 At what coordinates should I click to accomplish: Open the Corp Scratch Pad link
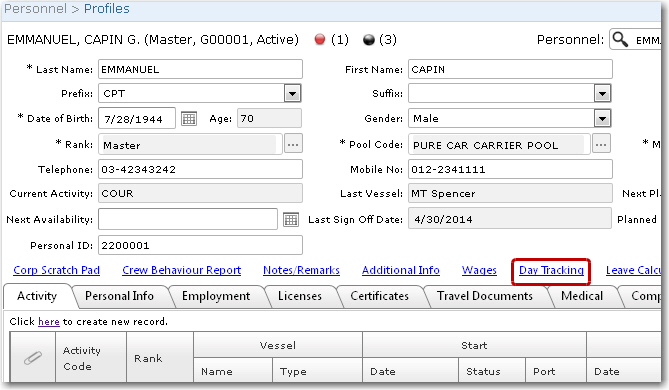(x=56, y=270)
